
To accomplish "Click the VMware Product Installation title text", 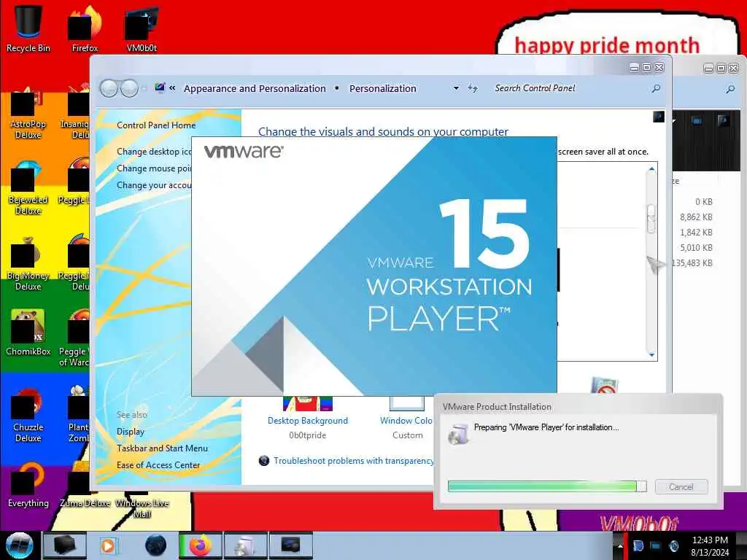I will coord(497,407).
